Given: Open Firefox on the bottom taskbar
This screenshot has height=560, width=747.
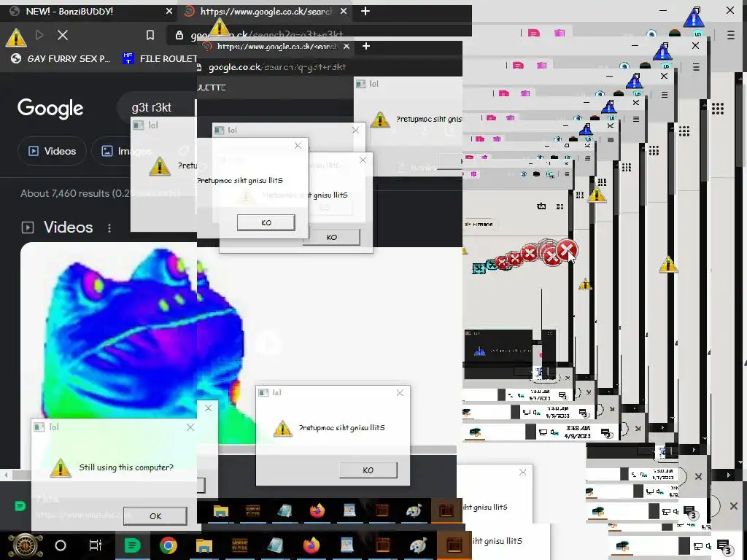Looking at the screenshot, I should click(311, 545).
